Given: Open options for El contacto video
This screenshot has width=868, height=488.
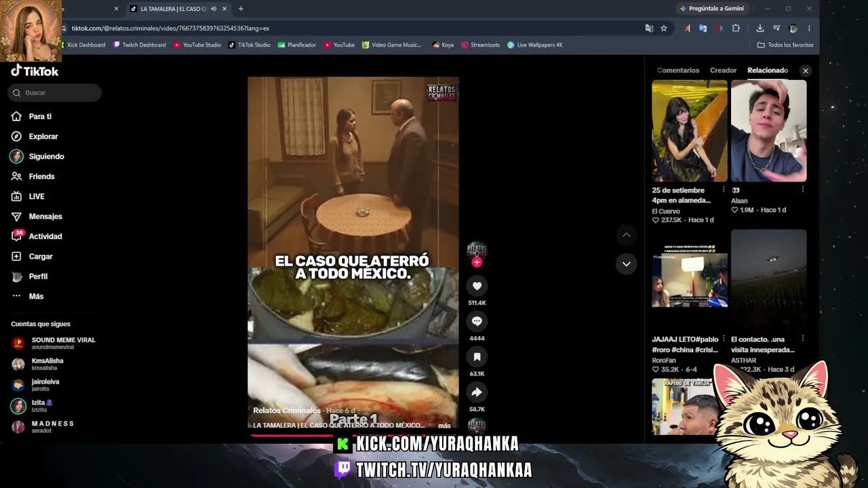Looking at the screenshot, I should point(803,339).
